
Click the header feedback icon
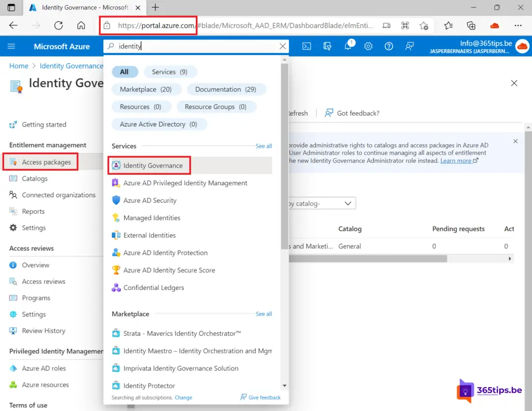pyautogui.click(x=409, y=46)
